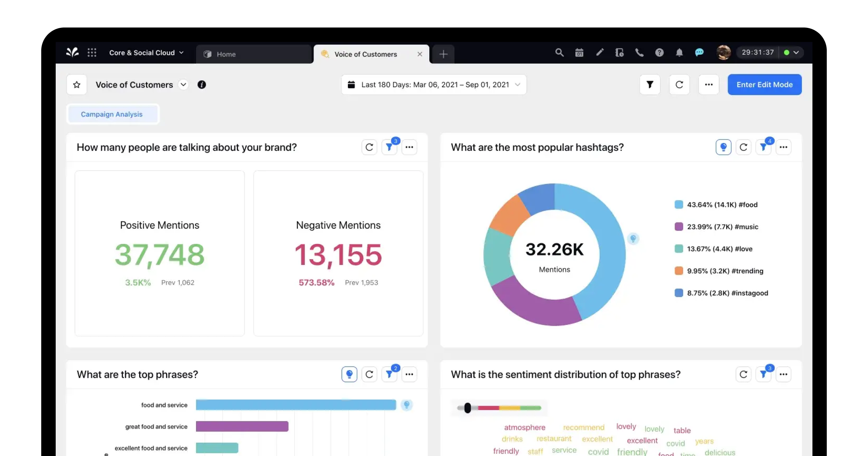Favorite the dashboard with star icon
Screen dimensions: 868x456
(x=77, y=85)
